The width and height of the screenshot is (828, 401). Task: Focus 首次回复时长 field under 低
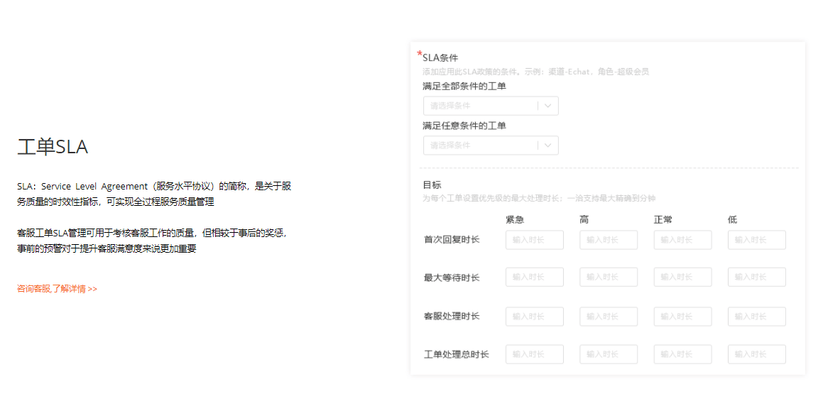pos(757,240)
